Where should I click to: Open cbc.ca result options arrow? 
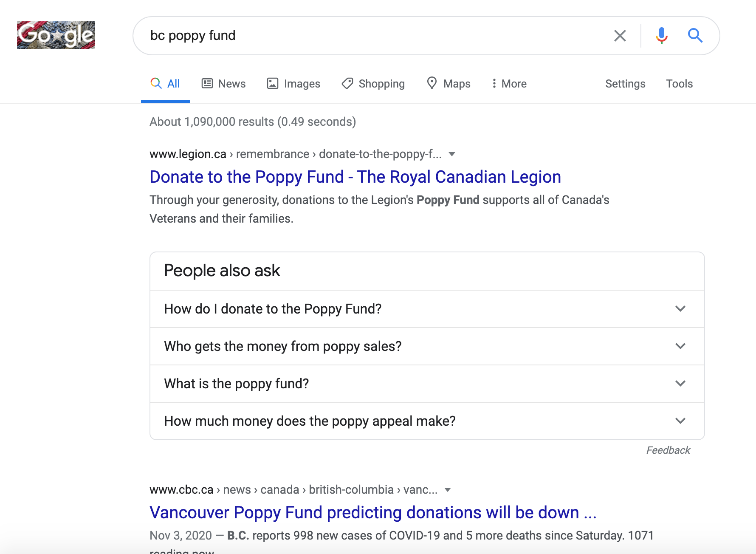coord(448,490)
